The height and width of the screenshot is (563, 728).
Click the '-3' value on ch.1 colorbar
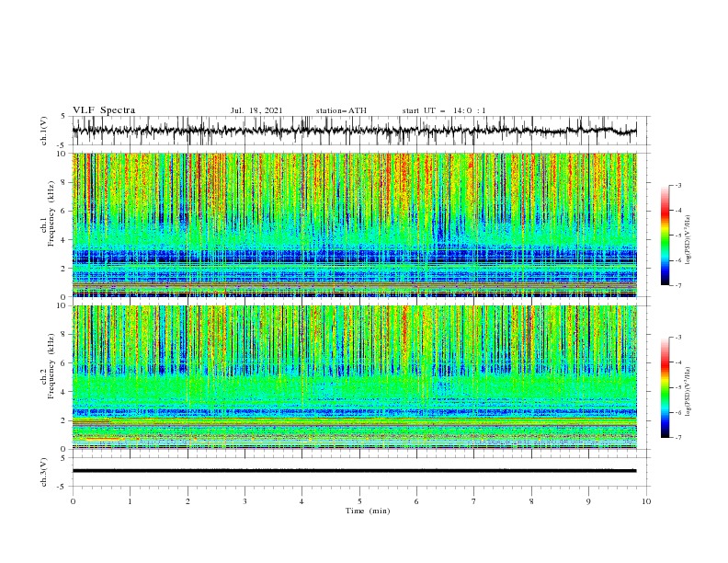(x=677, y=185)
